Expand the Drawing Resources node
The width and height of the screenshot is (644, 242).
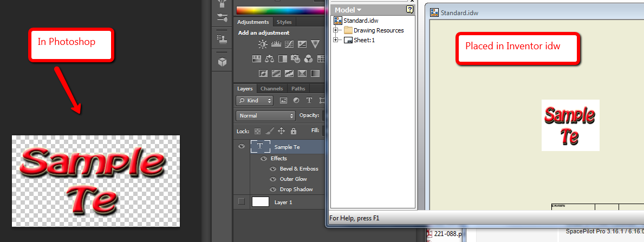[336, 30]
